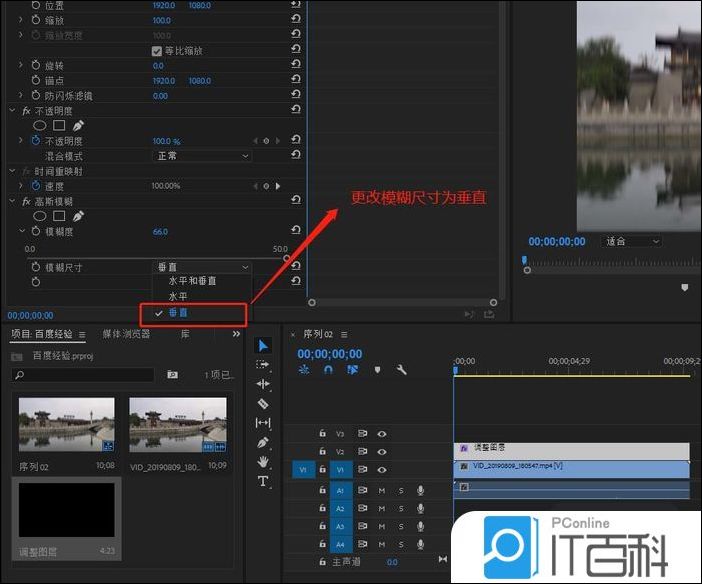
Task: Reset the 模糊度 parameter
Action: pyautogui.click(x=295, y=232)
